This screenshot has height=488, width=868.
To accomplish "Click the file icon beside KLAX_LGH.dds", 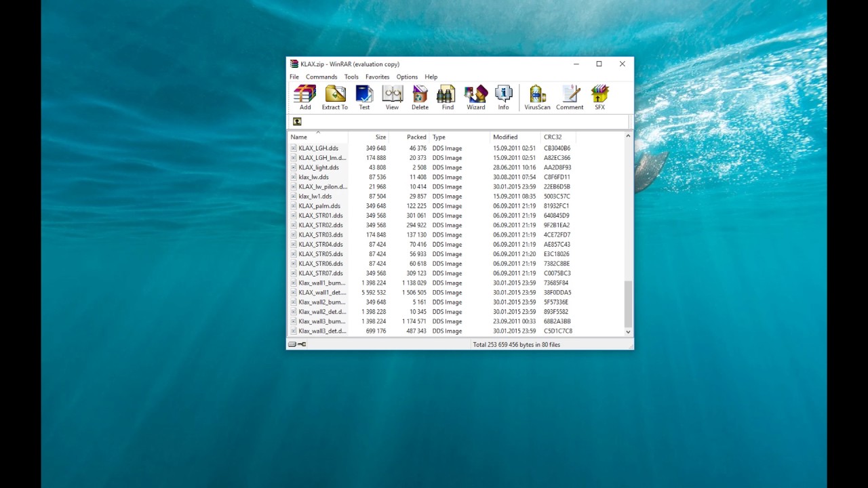I will tap(294, 148).
